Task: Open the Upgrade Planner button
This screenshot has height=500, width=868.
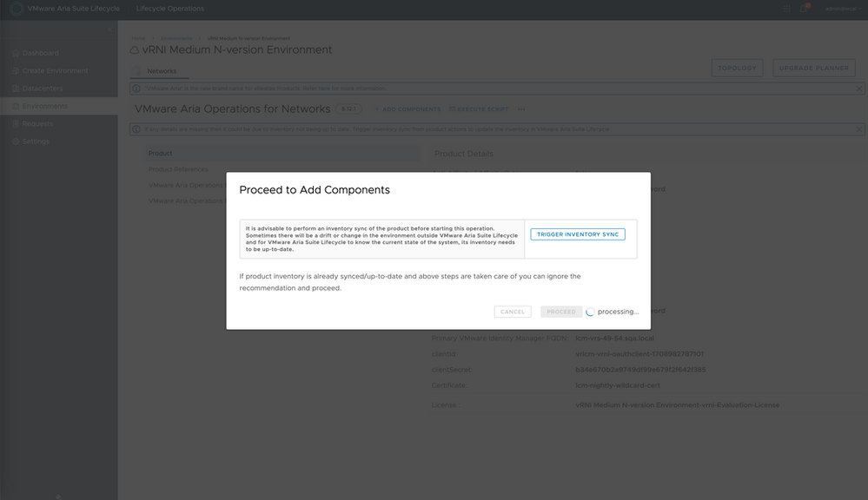Action: pos(814,68)
